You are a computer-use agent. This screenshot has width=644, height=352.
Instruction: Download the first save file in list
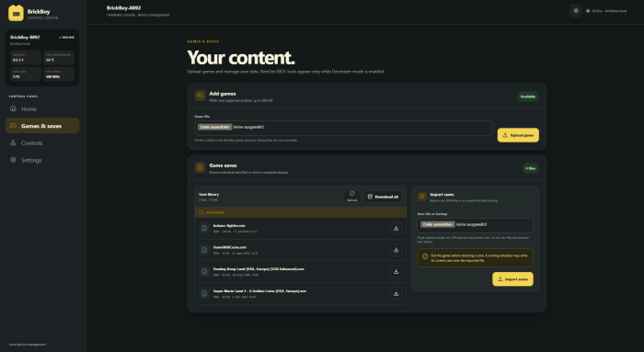click(396, 228)
